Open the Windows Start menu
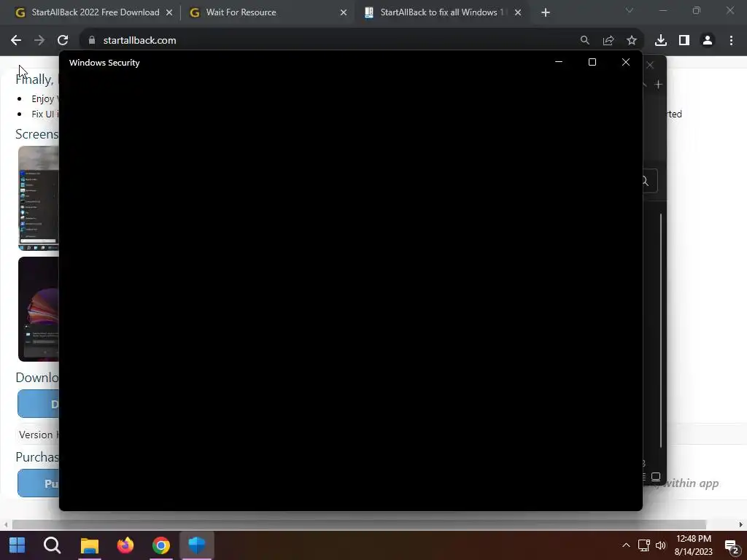This screenshot has width=747, height=560. tap(18, 545)
